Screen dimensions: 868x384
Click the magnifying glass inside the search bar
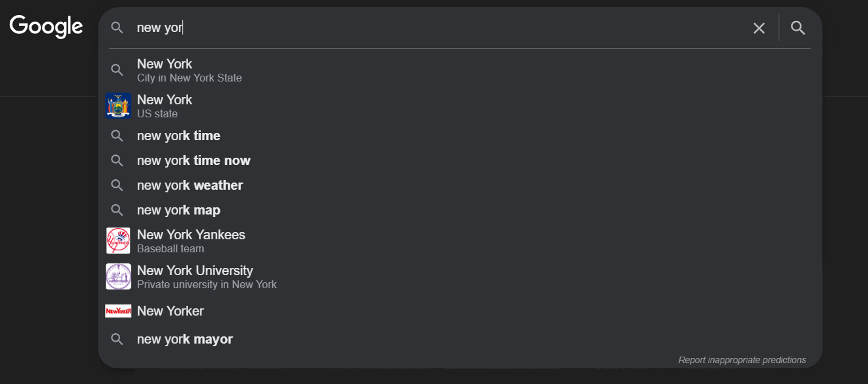click(x=117, y=28)
